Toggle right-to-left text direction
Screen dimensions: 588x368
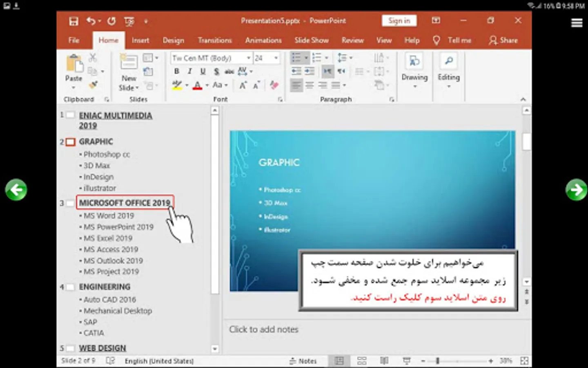click(341, 71)
